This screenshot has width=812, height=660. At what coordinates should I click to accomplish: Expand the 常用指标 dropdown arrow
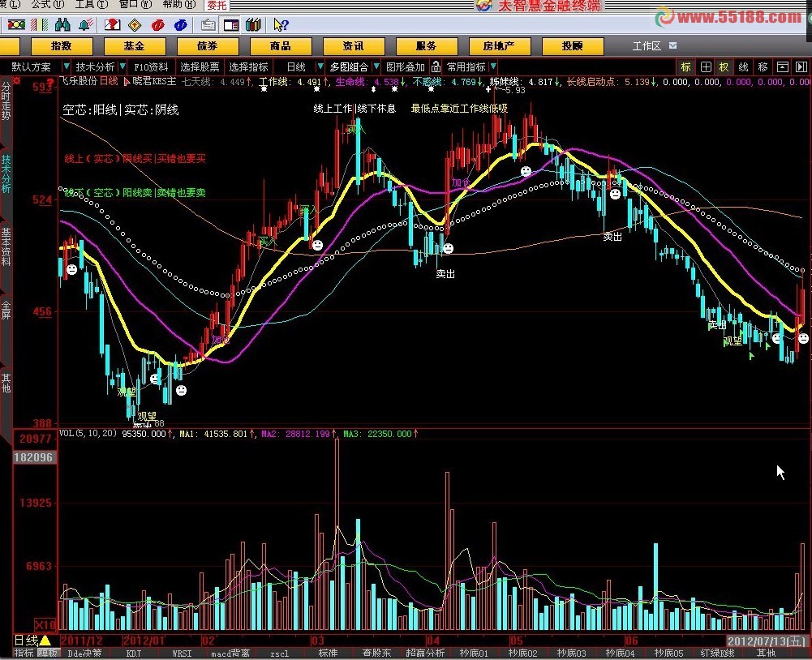click(x=493, y=66)
